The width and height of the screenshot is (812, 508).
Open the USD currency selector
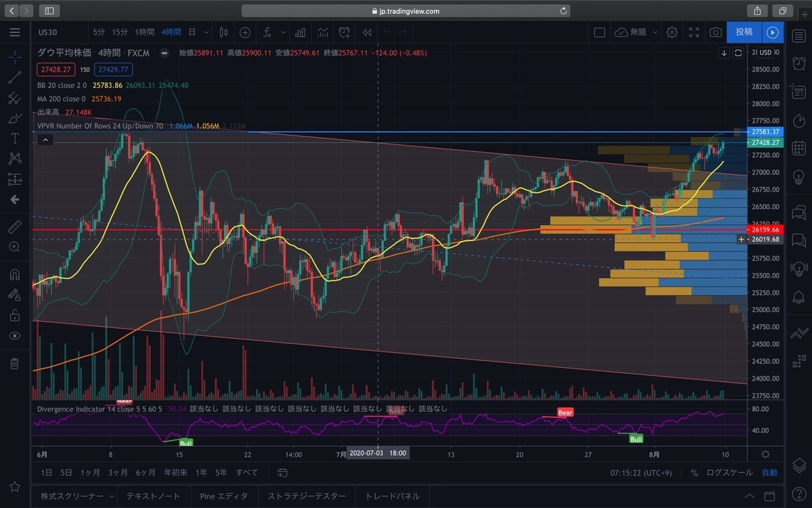pyautogui.click(x=765, y=52)
